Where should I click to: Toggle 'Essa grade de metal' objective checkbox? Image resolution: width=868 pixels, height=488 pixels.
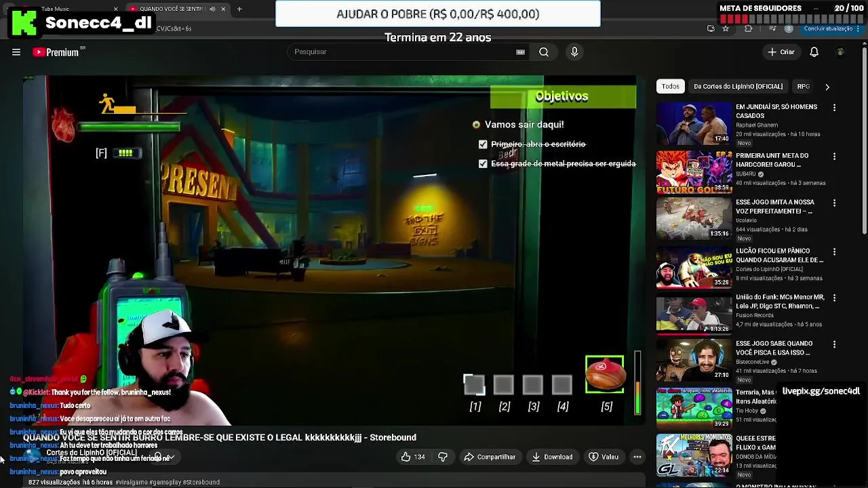pyautogui.click(x=483, y=164)
